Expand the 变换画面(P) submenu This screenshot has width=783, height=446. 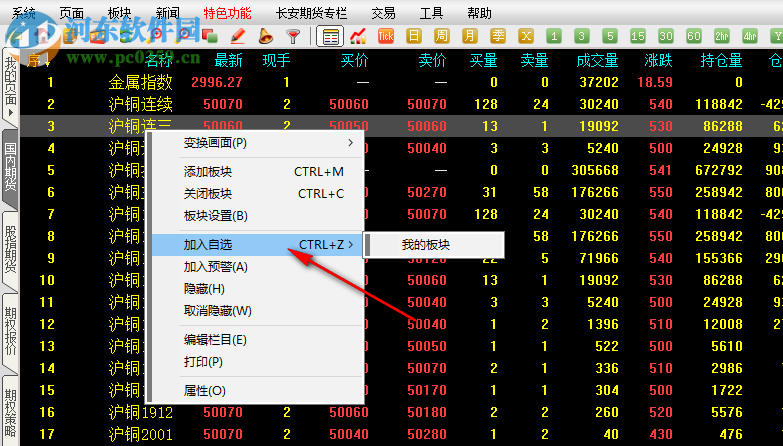[x=257, y=143]
